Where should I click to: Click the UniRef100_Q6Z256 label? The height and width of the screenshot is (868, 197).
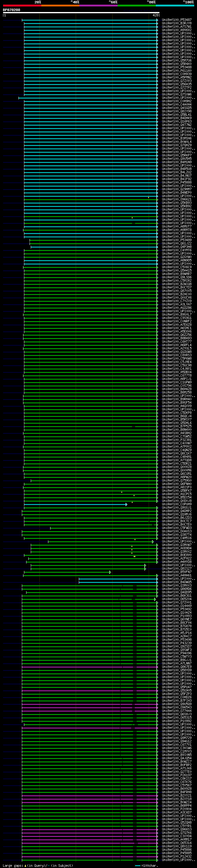(x=176, y=335)
